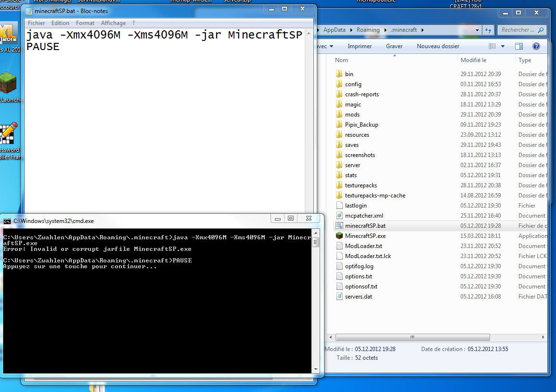
Task: Click the refresh icon beside address bar
Action: point(488,30)
